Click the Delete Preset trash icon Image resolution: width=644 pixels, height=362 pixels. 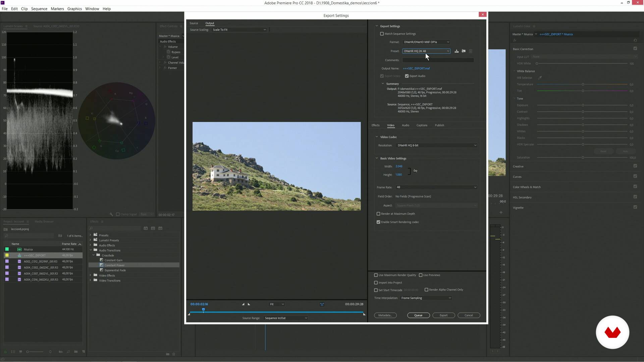coord(471,51)
